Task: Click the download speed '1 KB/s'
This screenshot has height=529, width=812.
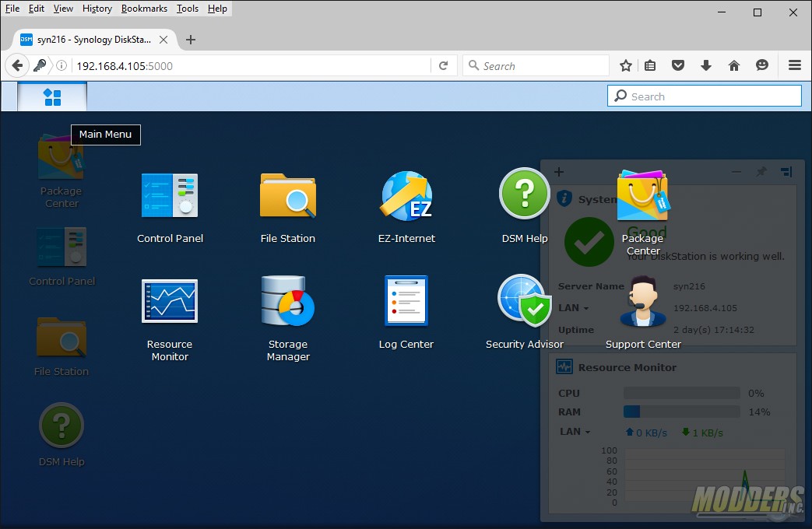Action: pos(703,433)
